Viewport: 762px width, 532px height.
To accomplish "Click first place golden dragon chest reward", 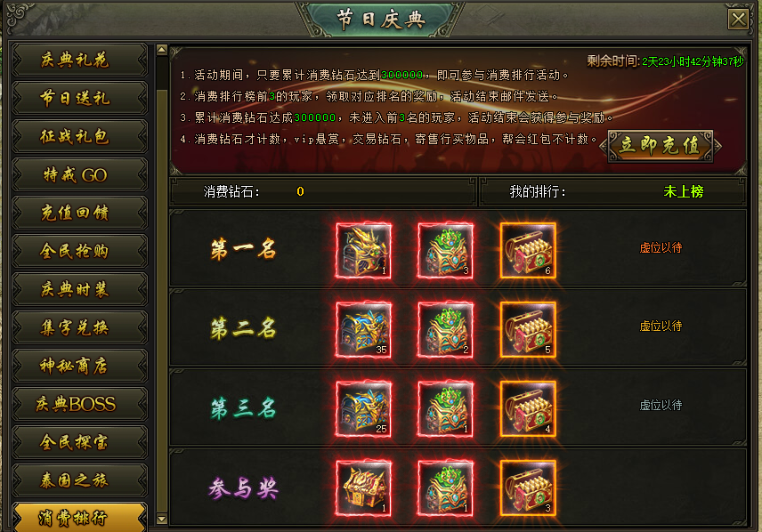I will [363, 251].
